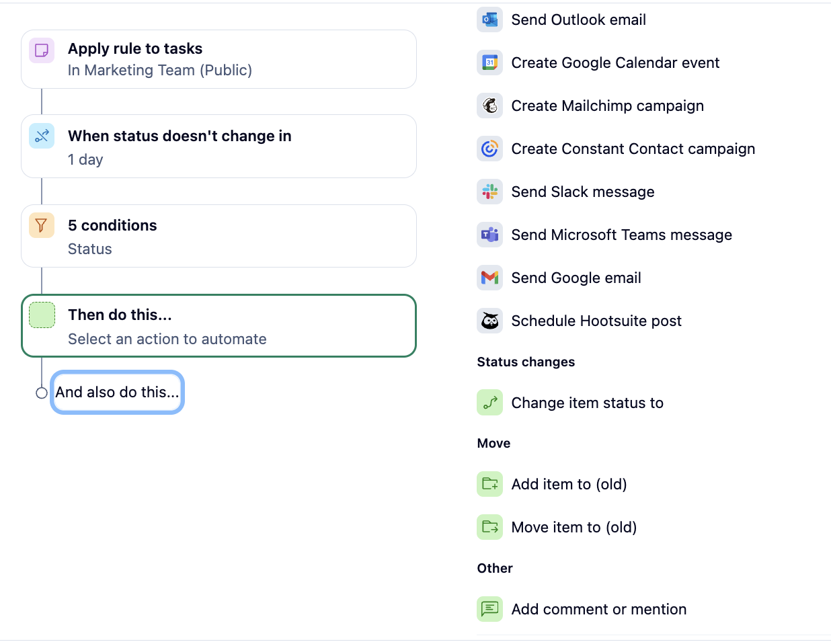Open the Apply rule to tasks step
The image size is (831, 644).
[219, 59]
